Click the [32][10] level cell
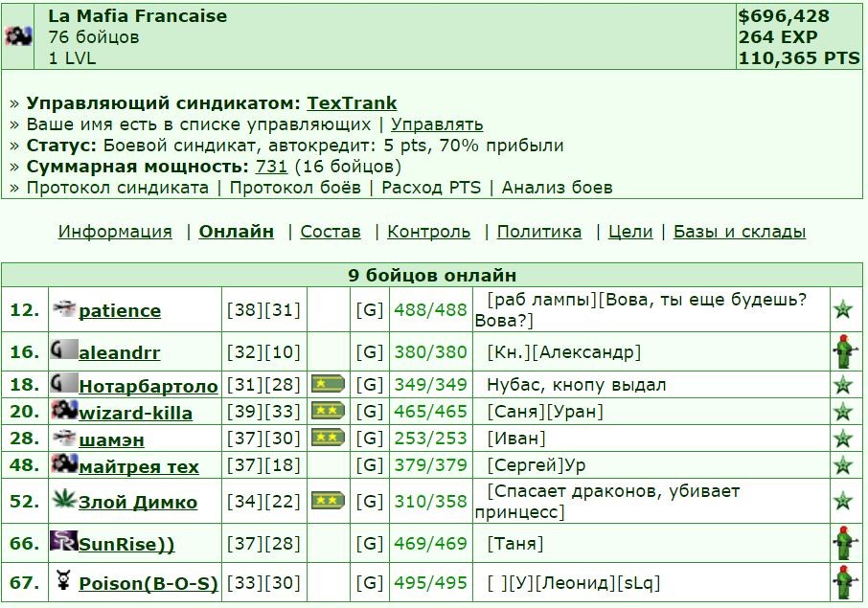 (x=263, y=351)
